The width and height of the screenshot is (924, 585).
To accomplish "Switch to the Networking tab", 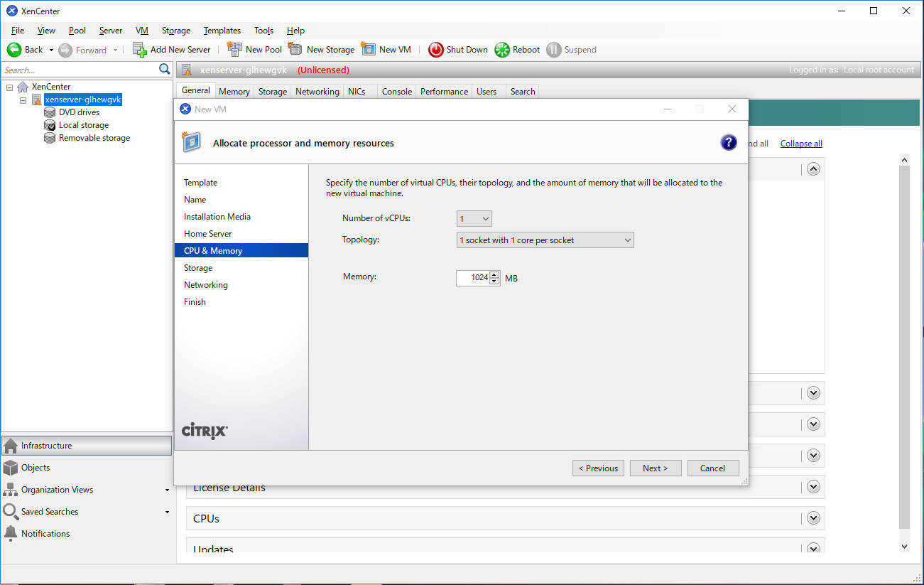I will pyautogui.click(x=317, y=92).
